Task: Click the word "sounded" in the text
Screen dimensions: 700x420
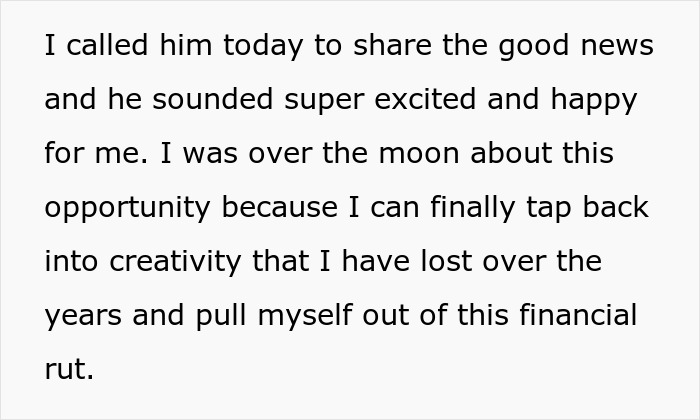Action: pyautogui.click(x=212, y=99)
